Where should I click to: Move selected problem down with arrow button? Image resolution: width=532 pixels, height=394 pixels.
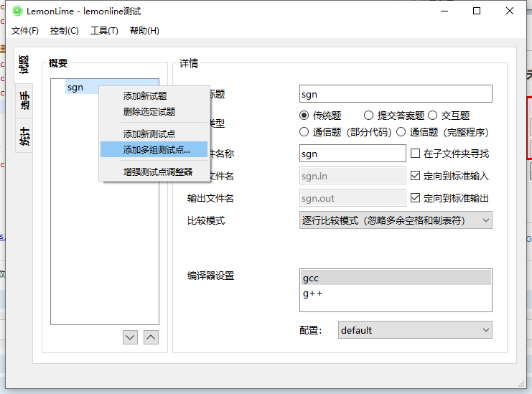coord(130,337)
